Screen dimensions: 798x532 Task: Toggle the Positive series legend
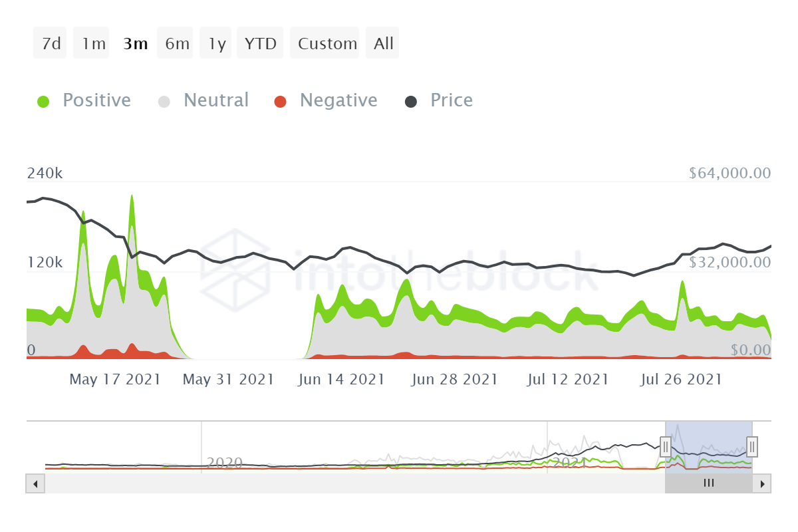click(96, 100)
